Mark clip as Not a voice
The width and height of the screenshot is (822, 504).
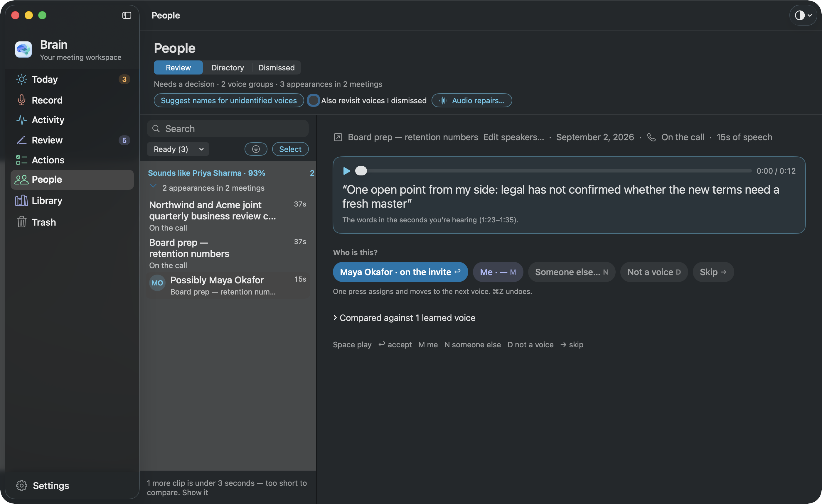tap(654, 272)
